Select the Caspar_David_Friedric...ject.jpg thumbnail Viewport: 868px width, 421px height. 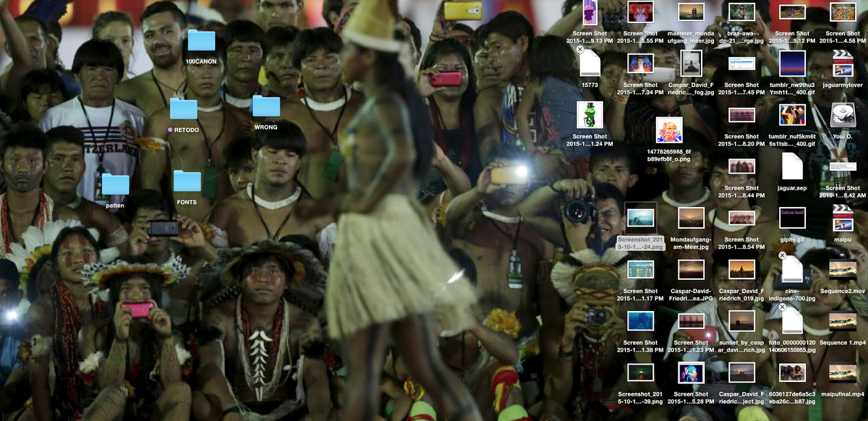click(x=741, y=373)
